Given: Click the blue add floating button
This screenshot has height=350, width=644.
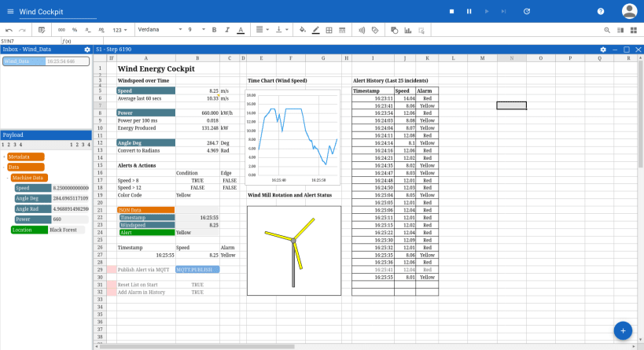Looking at the screenshot, I should coord(623,330).
